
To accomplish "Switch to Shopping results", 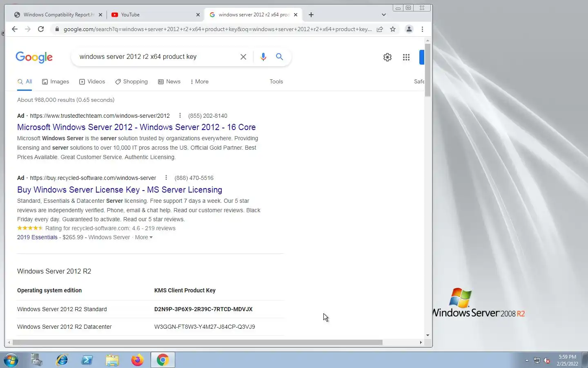I will click(x=131, y=82).
